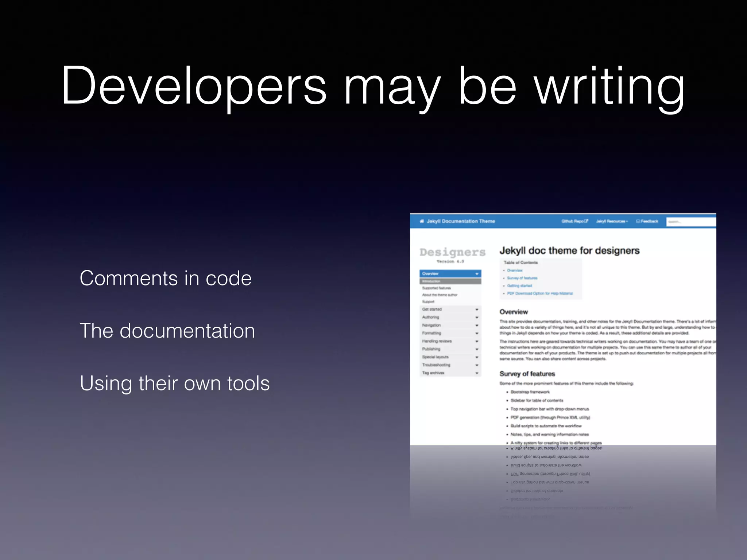
Task: Click the Jekyll Documentation Theme site title
Action: tap(461, 221)
